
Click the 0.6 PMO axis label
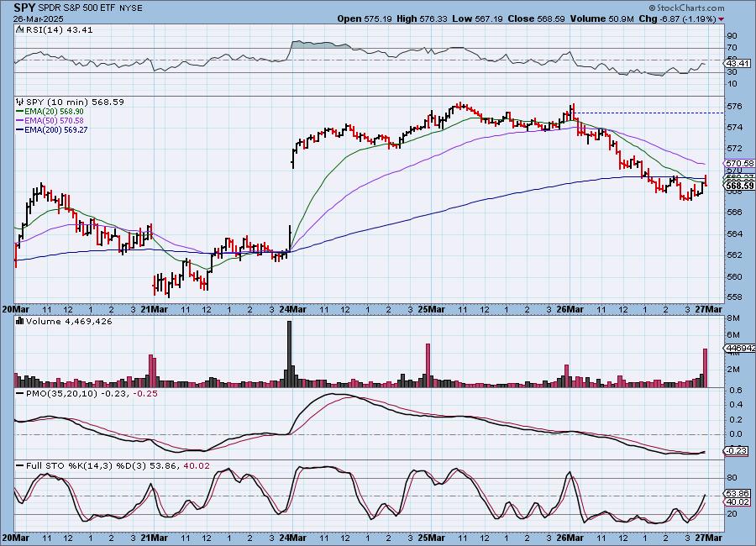pos(735,391)
